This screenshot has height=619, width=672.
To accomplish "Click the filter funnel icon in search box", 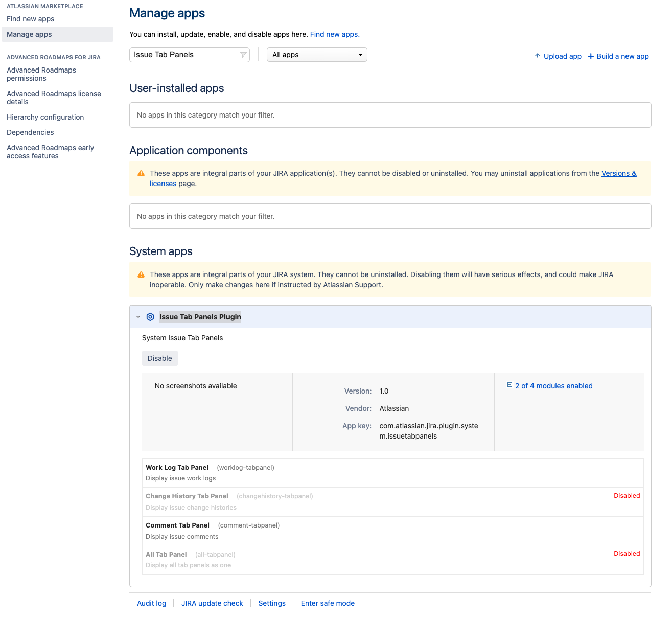I will pyautogui.click(x=243, y=55).
